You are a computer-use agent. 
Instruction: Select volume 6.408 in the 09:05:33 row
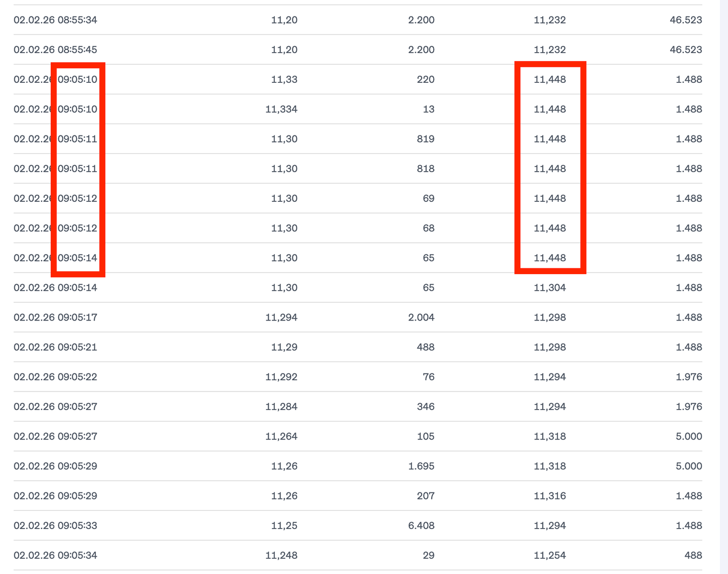tap(421, 525)
